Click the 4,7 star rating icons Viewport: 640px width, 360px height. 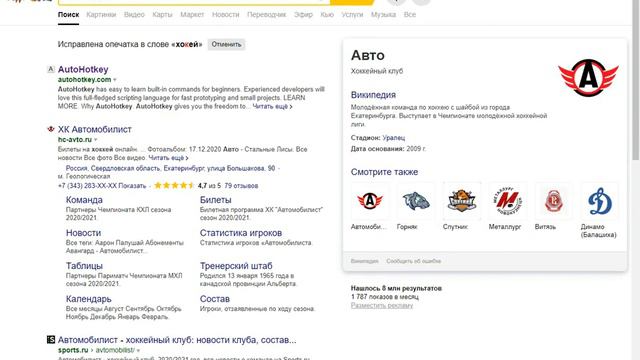[x=174, y=185]
